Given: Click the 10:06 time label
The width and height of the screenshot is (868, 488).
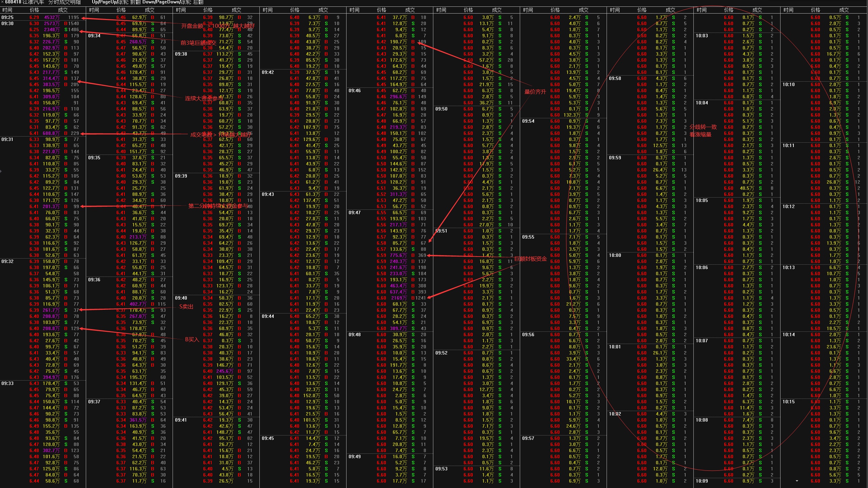Looking at the screenshot, I should pyautogui.click(x=702, y=267).
